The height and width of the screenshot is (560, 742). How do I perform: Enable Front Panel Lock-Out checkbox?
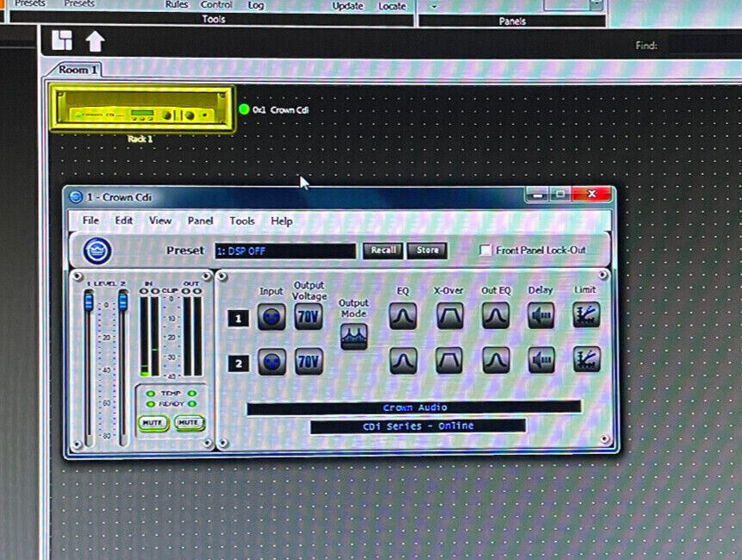tap(485, 250)
